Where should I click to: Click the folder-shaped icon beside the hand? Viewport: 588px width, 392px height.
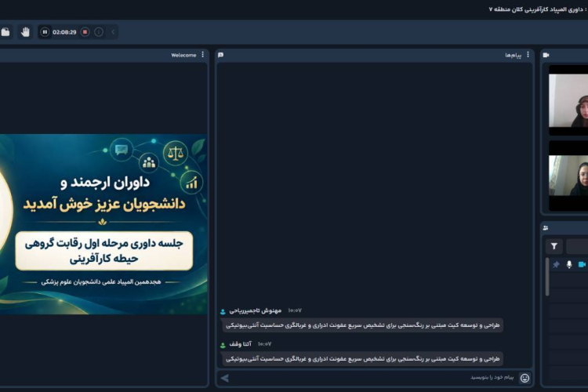click(x=5, y=32)
